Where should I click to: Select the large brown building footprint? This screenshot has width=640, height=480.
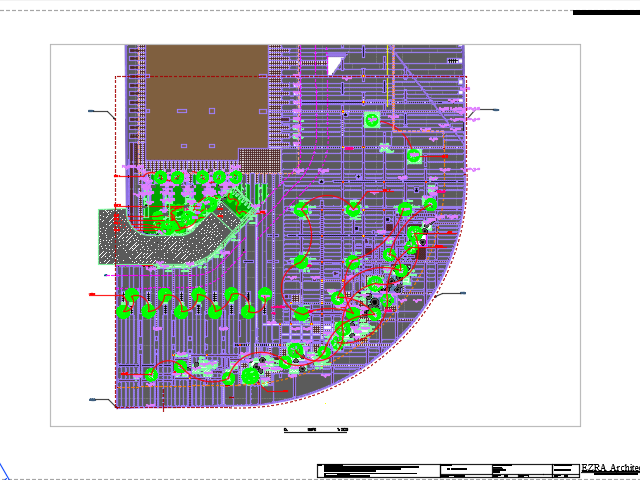[x=207, y=102]
